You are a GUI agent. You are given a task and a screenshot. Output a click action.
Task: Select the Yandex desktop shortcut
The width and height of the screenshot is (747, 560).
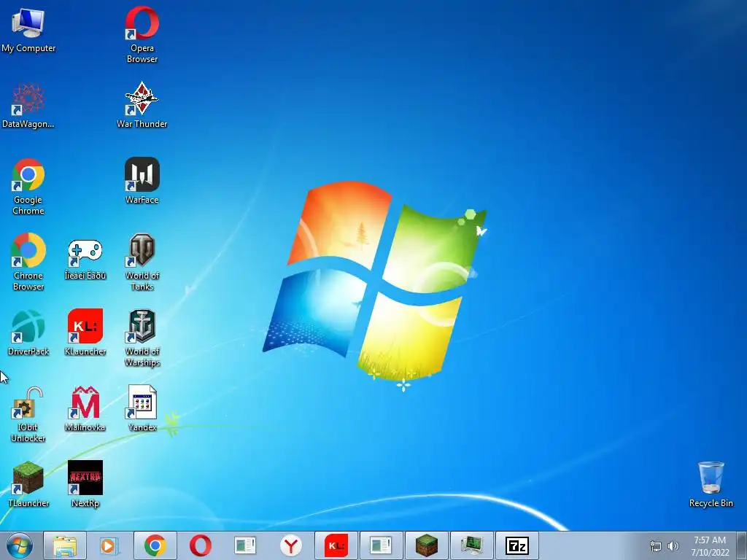point(142,409)
